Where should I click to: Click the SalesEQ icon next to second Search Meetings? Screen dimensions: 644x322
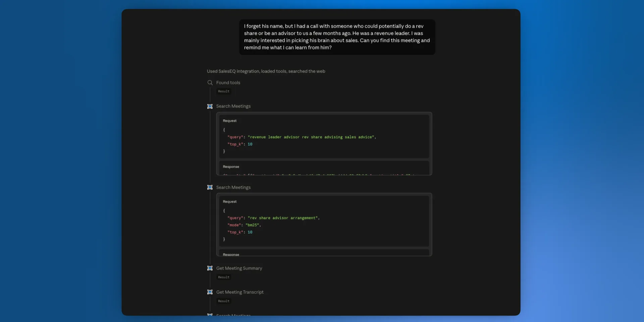tap(210, 187)
